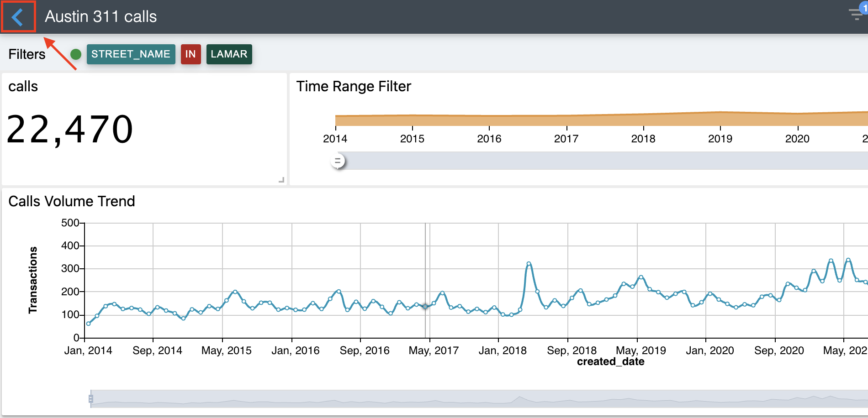Toggle the green filter status dot
The height and width of the screenshot is (418, 868).
pos(76,54)
